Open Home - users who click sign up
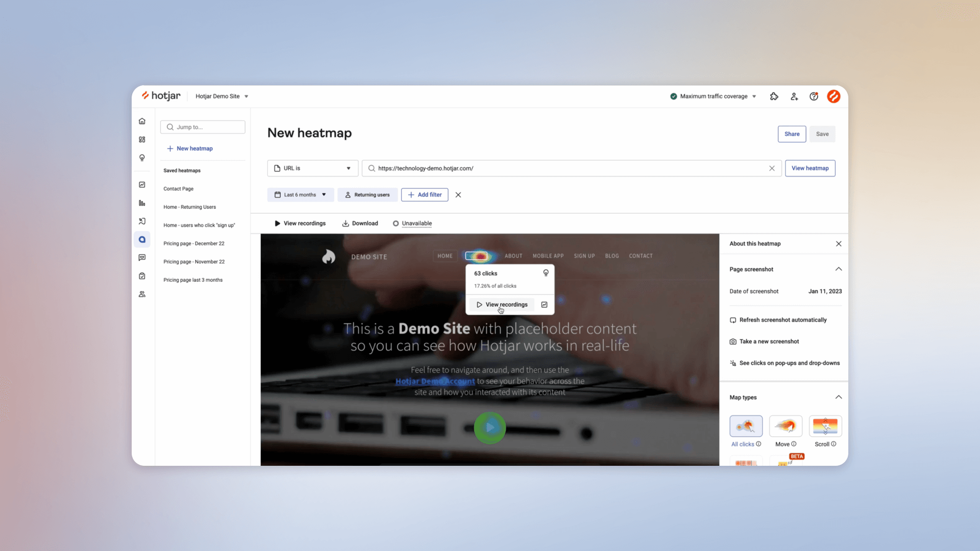 pyautogui.click(x=199, y=226)
